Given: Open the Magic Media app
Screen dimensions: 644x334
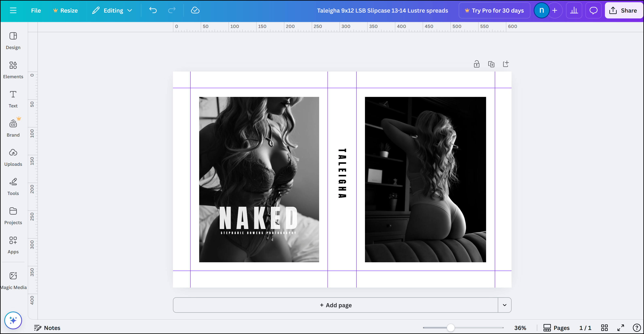Looking at the screenshot, I should [x=13, y=281].
